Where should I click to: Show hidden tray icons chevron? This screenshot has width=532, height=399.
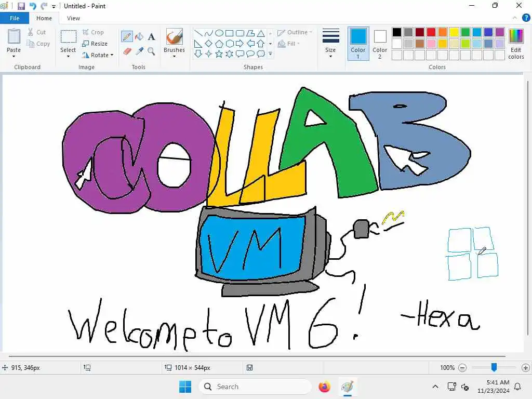click(x=435, y=387)
